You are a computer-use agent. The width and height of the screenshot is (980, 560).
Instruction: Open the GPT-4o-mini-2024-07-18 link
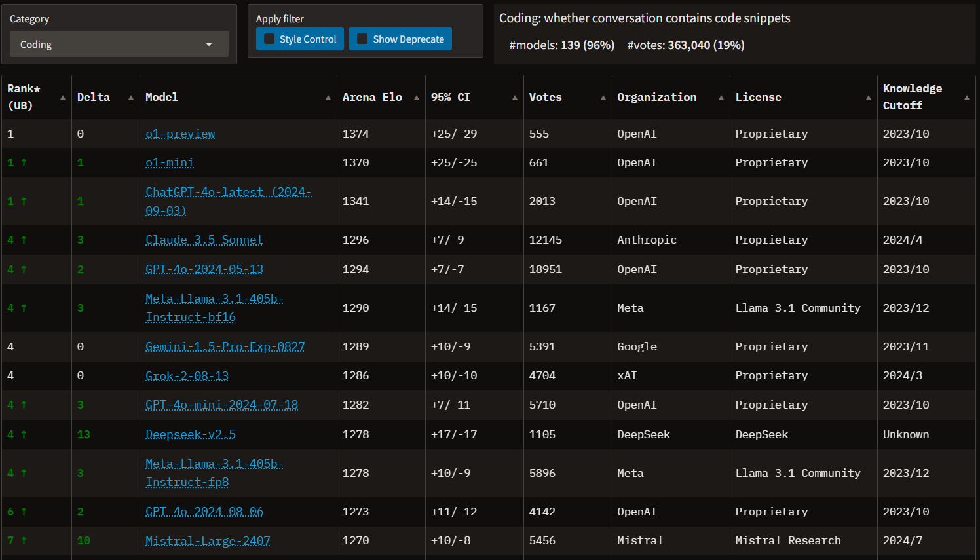(x=221, y=405)
